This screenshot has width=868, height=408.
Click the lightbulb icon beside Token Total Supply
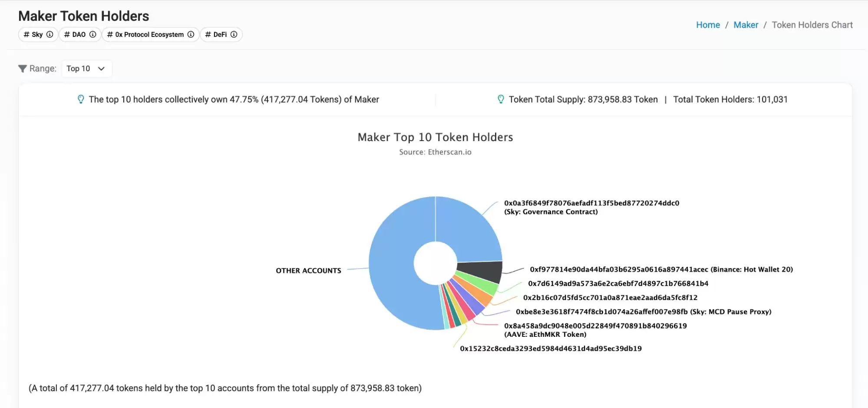pyautogui.click(x=501, y=99)
